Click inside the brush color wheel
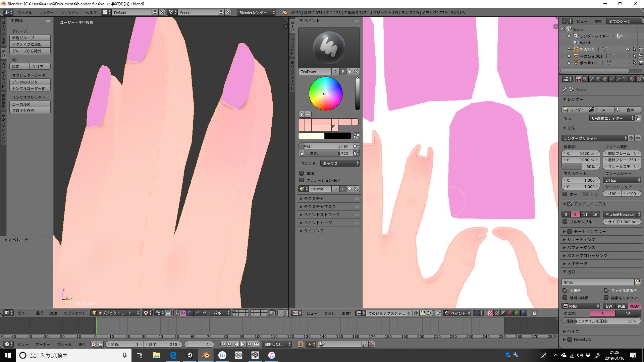 [326, 94]
